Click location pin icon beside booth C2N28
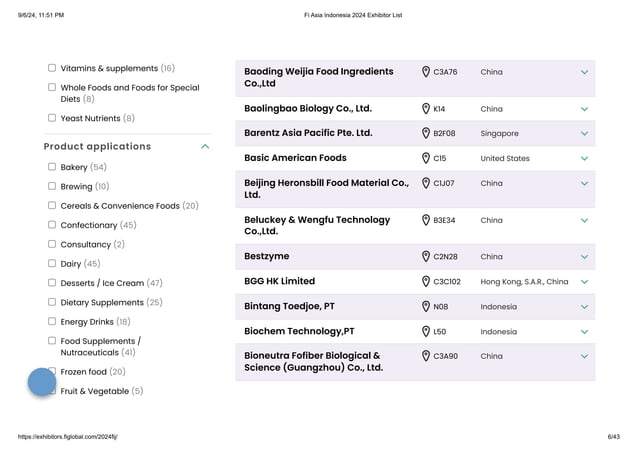638x451 pixels. [x=425, y=257]
